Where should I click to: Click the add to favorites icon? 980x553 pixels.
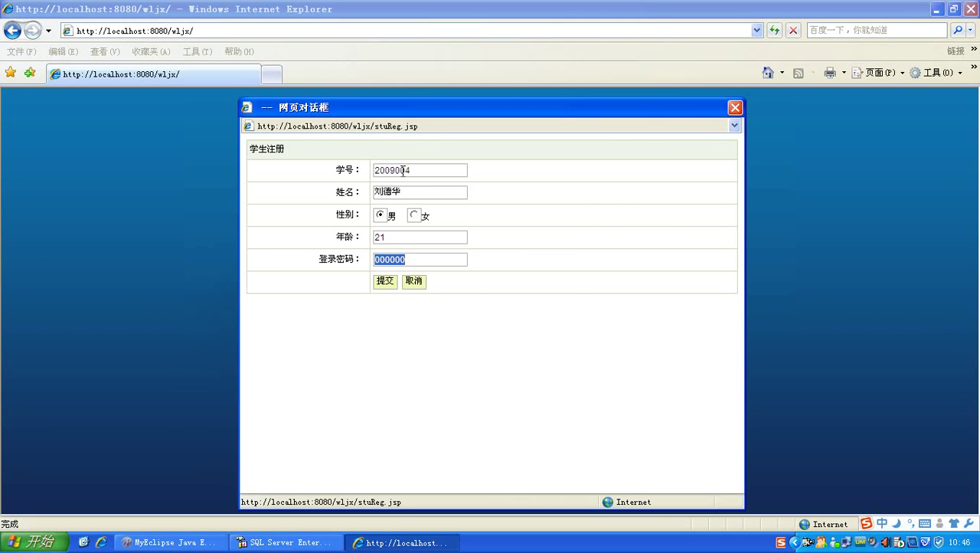[30, 73]
